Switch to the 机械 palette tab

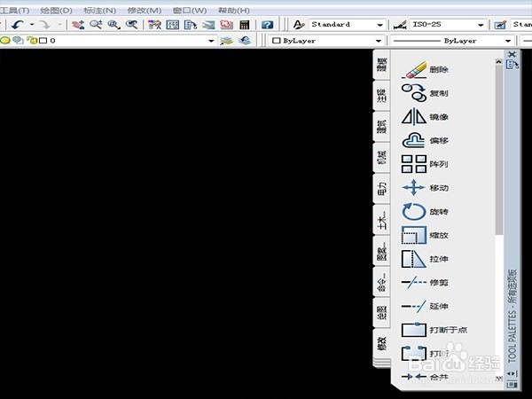click(x=382, y=158)
